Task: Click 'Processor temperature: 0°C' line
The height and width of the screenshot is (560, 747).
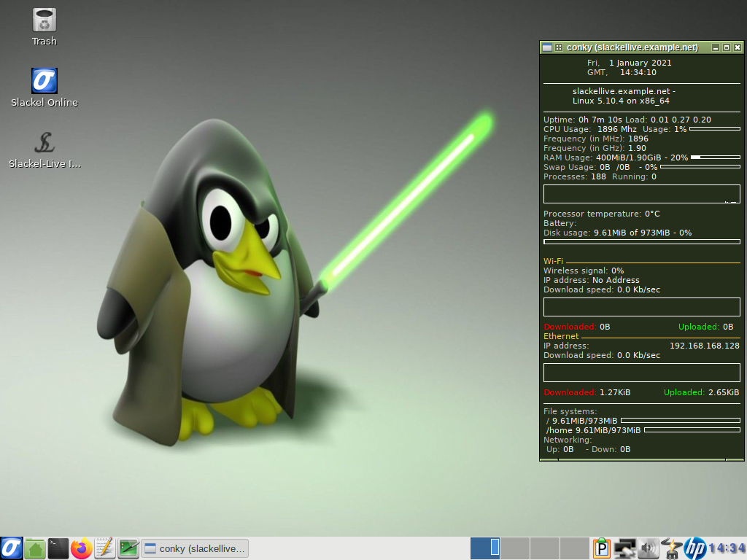Action: pos(601,214)
